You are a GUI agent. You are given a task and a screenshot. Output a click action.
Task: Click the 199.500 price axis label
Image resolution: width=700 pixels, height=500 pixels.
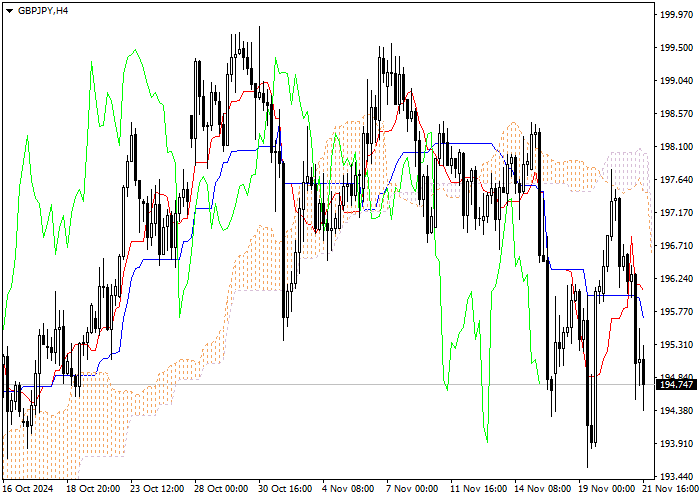pyautogui.click(x=676, y=48)
